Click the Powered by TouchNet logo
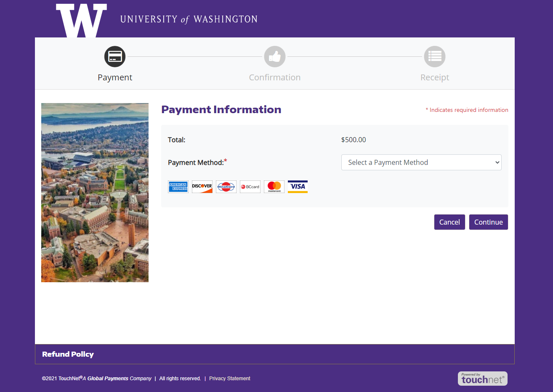 click(x=482, y=378)
